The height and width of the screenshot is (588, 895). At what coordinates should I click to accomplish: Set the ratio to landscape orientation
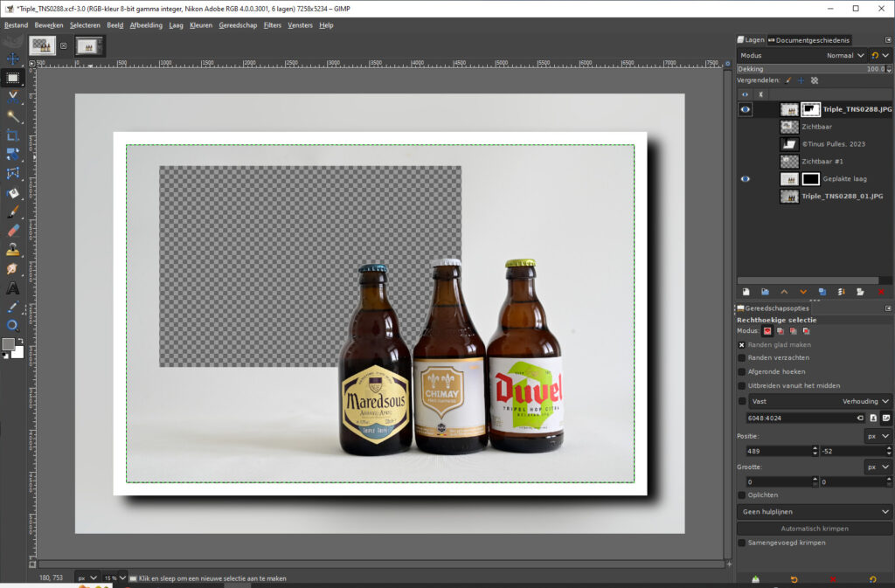(886, 418)
